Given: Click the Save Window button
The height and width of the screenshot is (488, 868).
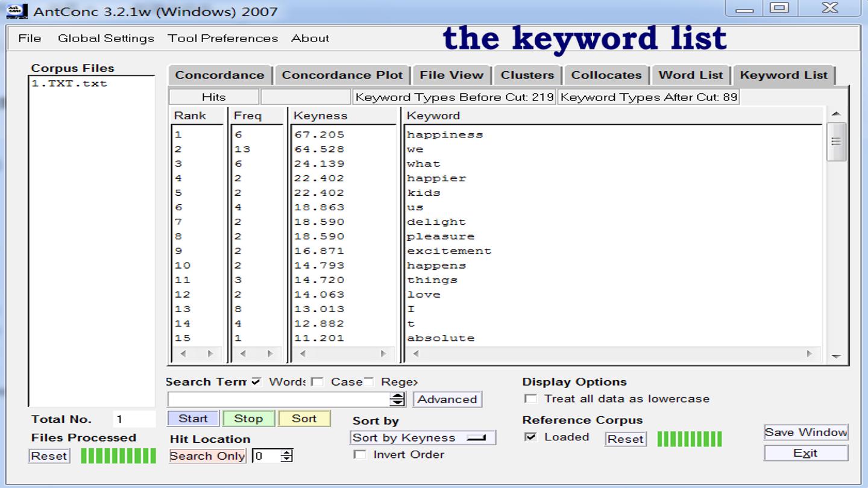Looking at the screenshot, I should [x=806, y=432].
